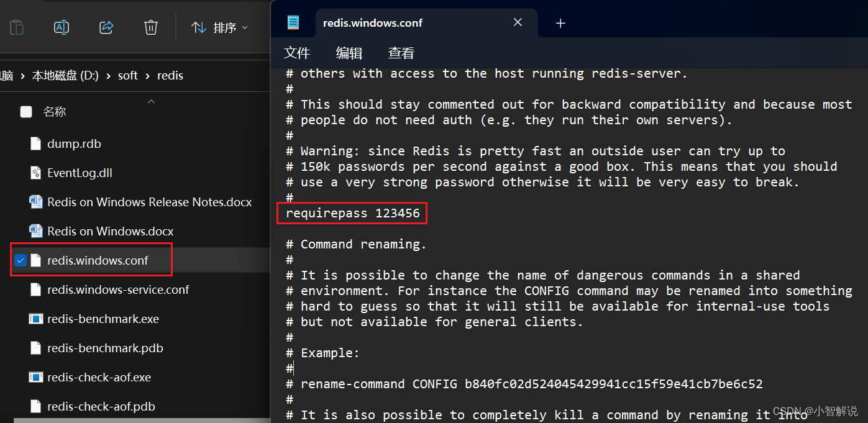868x423 pixels.
Task: Toggle the select-all checkbox beside 名称
Action: (x=25, y=111)
